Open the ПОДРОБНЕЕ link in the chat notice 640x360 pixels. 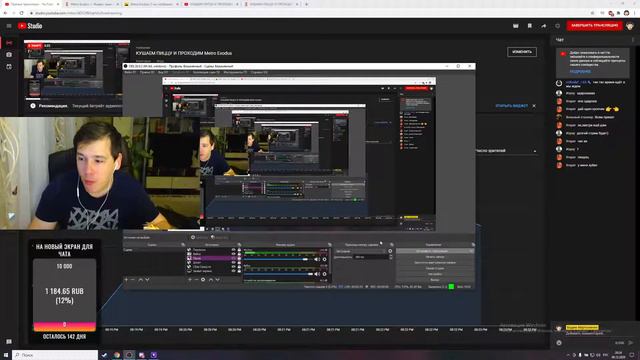[580, 71]
